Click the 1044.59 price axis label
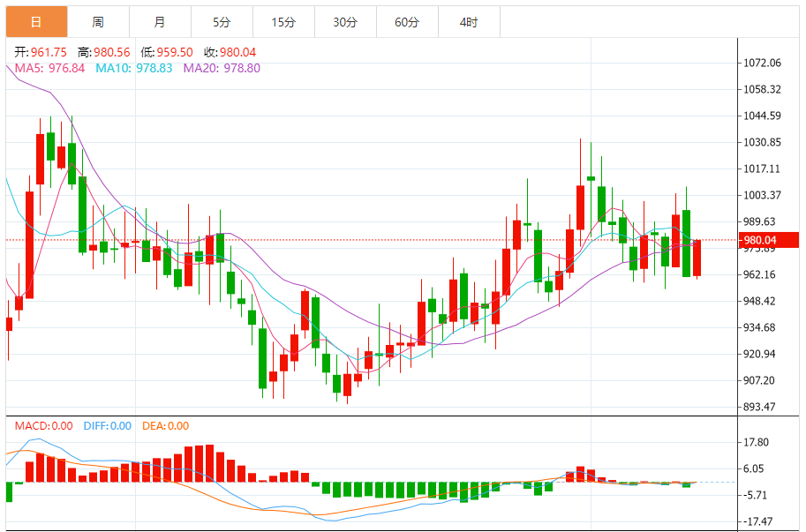This screenshot has height=532, width=806. [763, 116]
